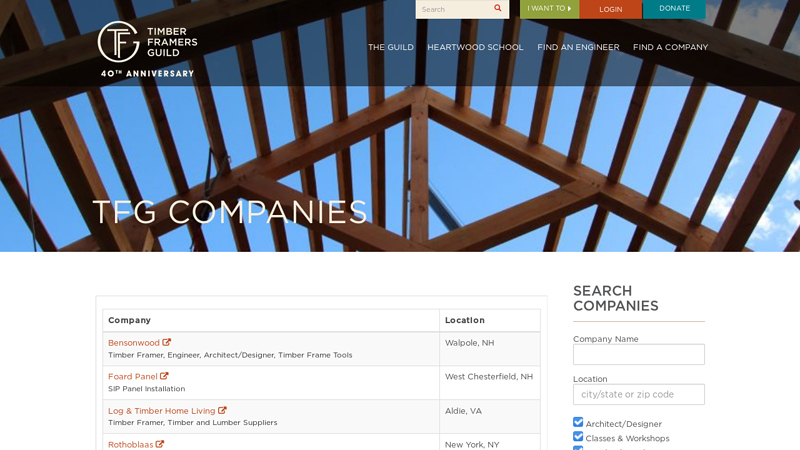800x450 pixels.
Task: Focus the site Search field
Action: click(x=454, y=9)
